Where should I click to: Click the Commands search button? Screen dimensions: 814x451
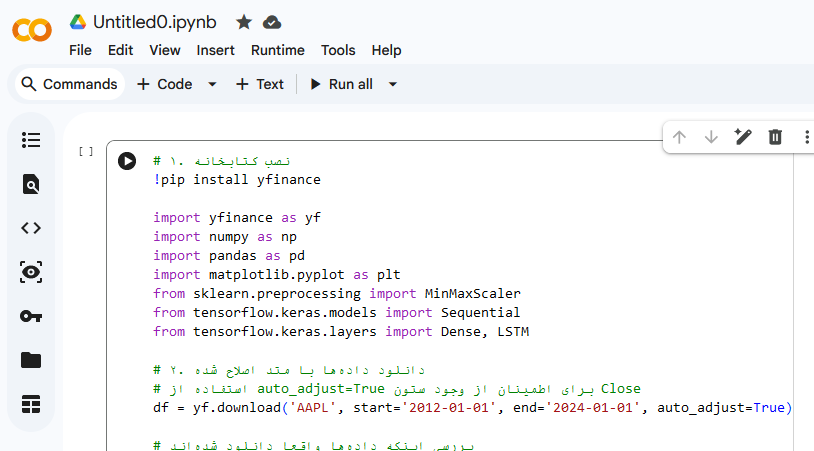click(x=69, y=84)
